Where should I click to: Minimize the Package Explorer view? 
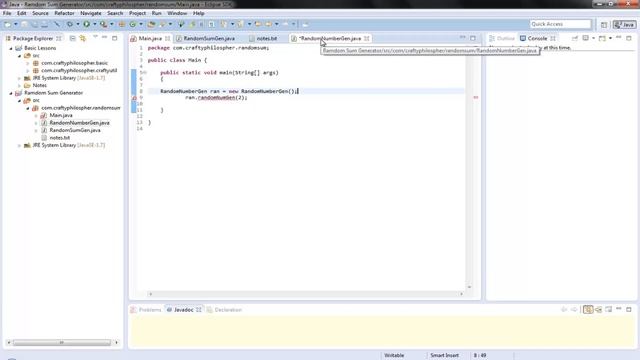tap(105, 38)
